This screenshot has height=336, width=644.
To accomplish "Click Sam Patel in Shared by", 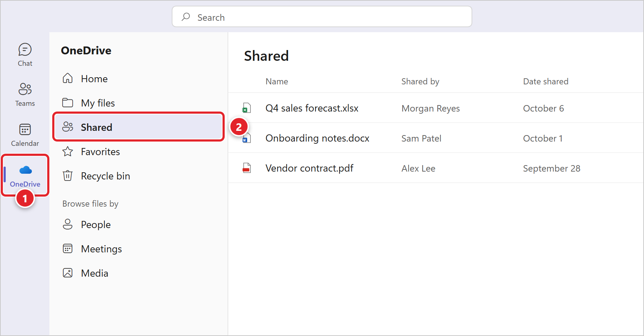I will pos(421,138).
